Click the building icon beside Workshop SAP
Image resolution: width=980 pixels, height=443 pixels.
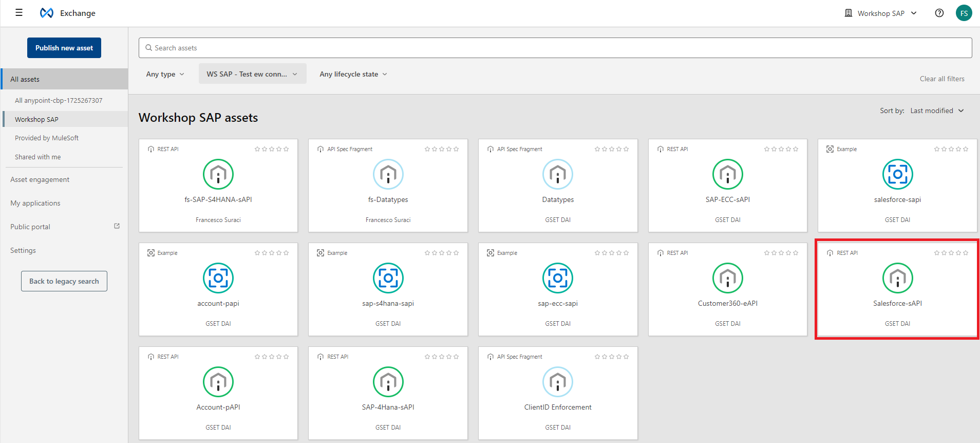click(x=848, y=13)
